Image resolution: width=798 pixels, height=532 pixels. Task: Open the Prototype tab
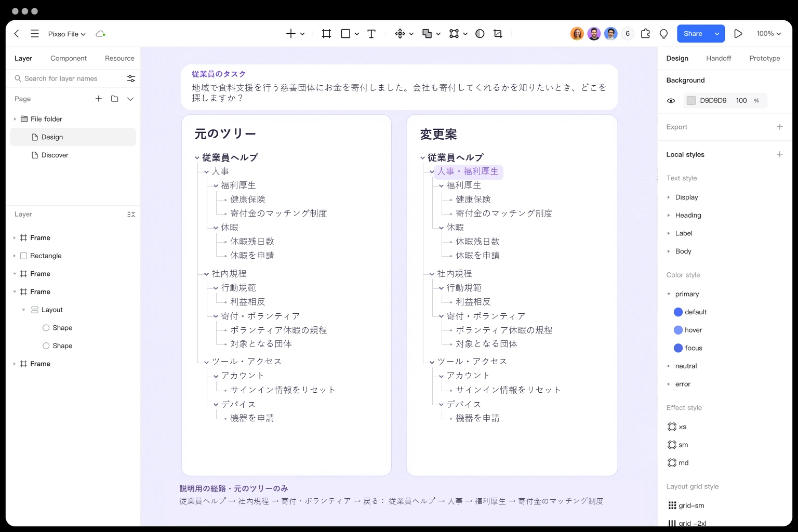pyautogui.click(x=765, y=58)
